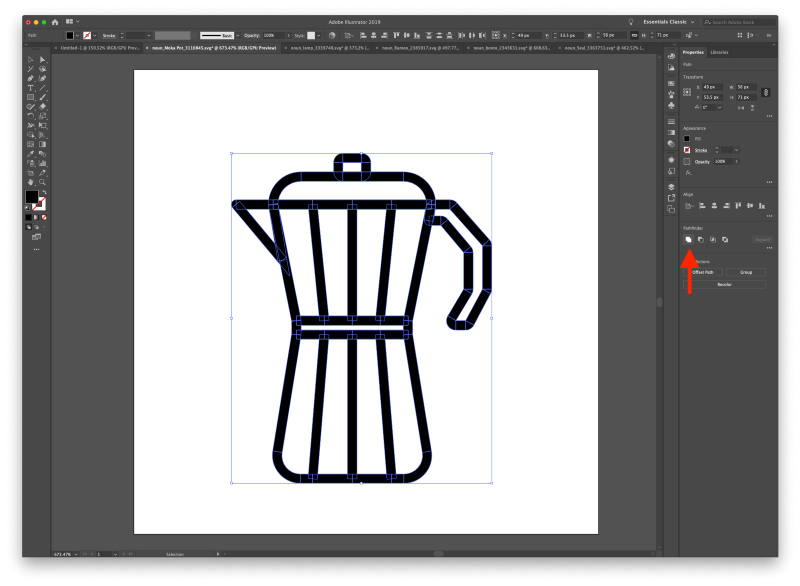Open Essentials Classic workspace dropdown

(x=668, y=22)
